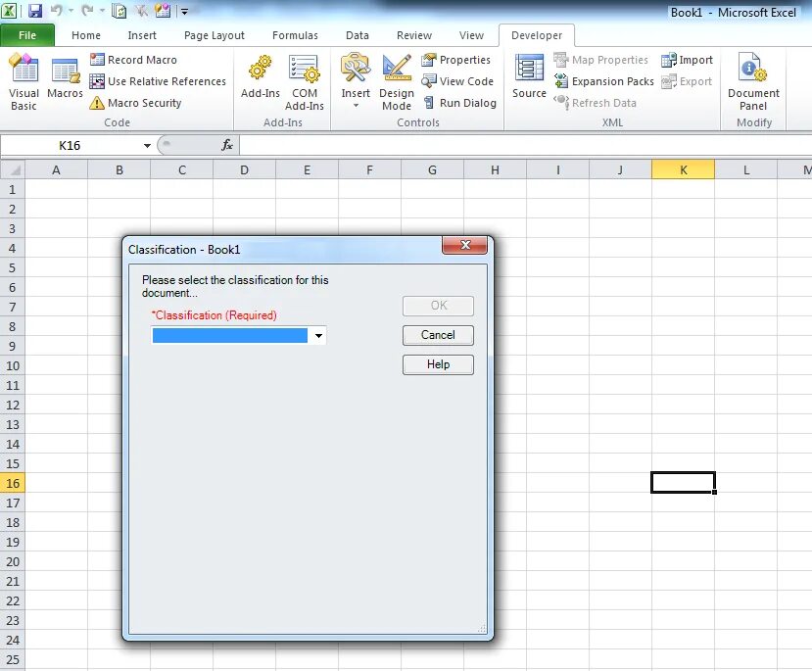Open the Undo history dropdown arrow
This screenshot has width=812, height=671.
pyautogui.click(x=71, y=11)
